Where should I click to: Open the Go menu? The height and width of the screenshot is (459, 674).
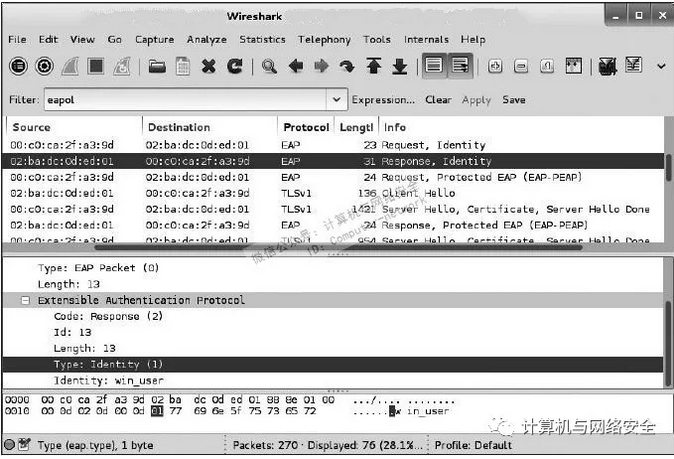pos(114,40)
